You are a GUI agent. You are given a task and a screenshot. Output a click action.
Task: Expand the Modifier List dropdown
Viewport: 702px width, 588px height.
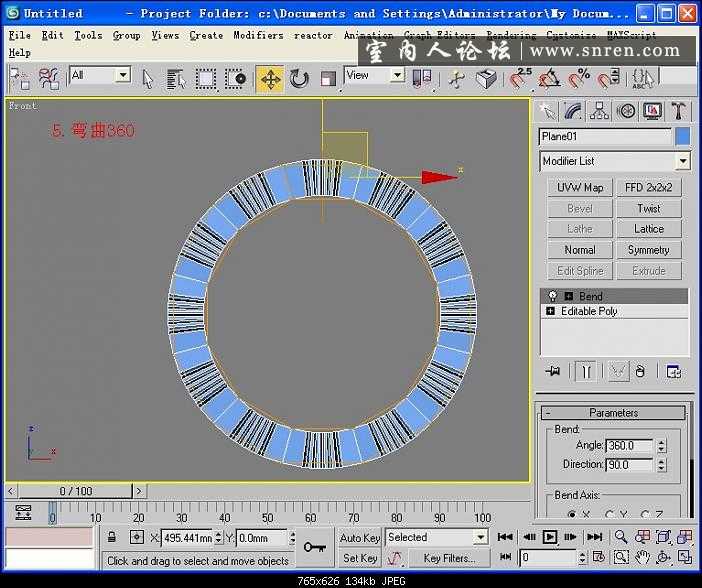coord(683,161)
